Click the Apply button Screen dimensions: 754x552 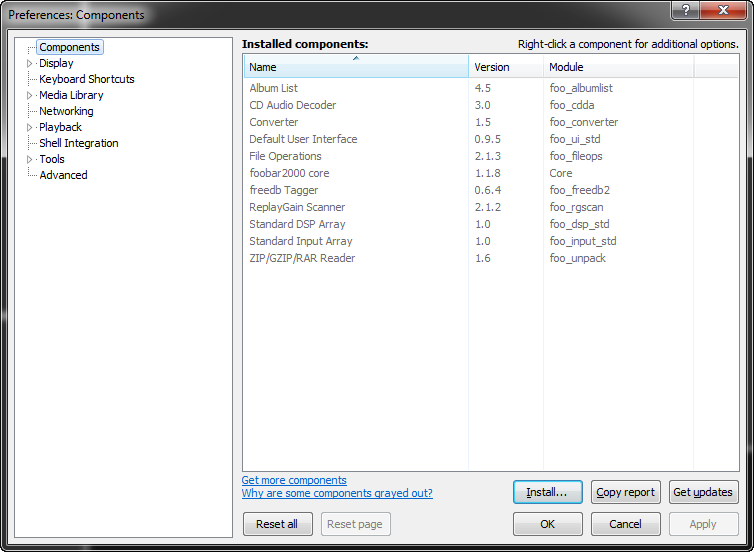tap(704, 524)
